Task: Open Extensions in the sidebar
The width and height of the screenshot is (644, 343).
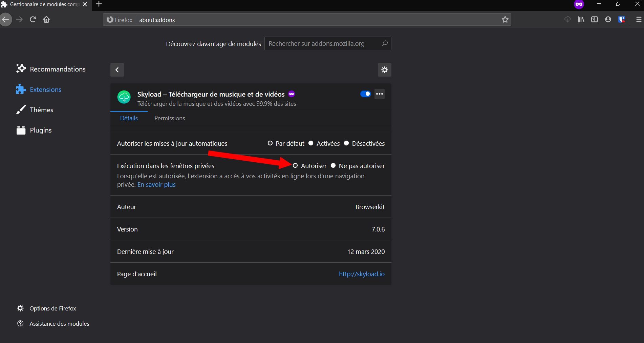Action: (x=39, y=89)
